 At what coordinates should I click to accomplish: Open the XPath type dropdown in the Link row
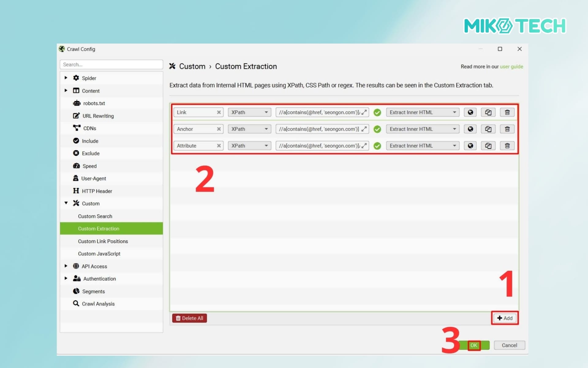coord(249,112)
